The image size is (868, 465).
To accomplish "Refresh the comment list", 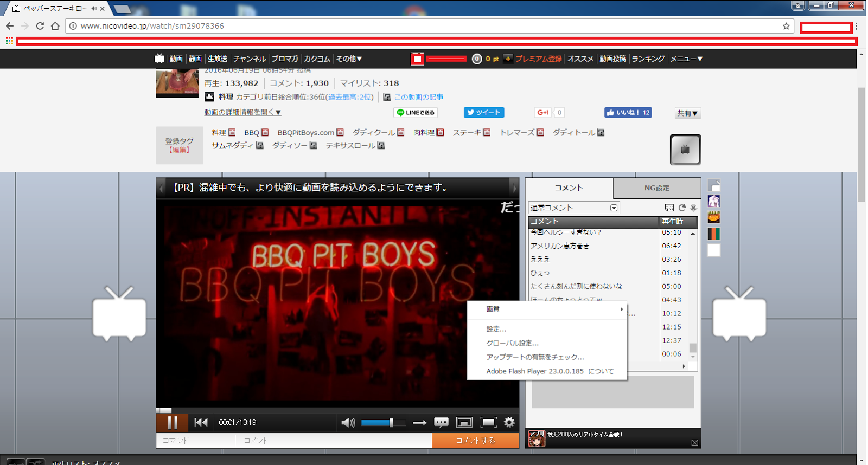I will pyautogui.click(x=682, y=208).
